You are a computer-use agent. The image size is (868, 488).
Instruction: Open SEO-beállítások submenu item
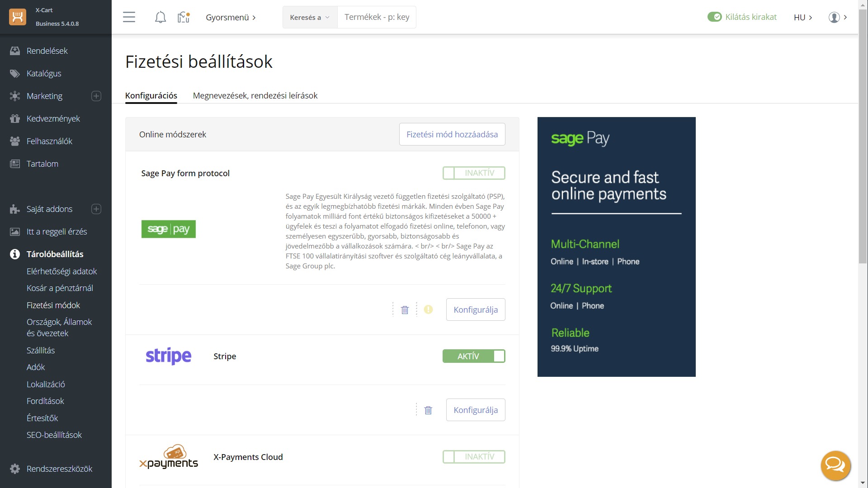pyautogui.click(x=54, y=435)
